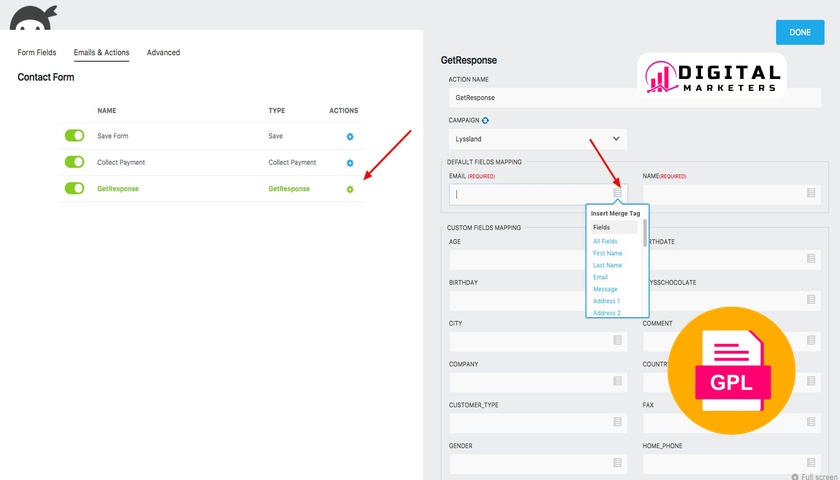Insert the Email merge tag
This screenshot has height=480, width=840.
pos(601,277)
